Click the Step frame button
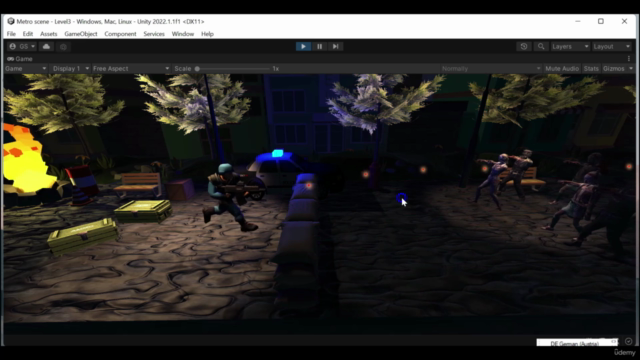640x360 pixels. [x=336, y=47]
